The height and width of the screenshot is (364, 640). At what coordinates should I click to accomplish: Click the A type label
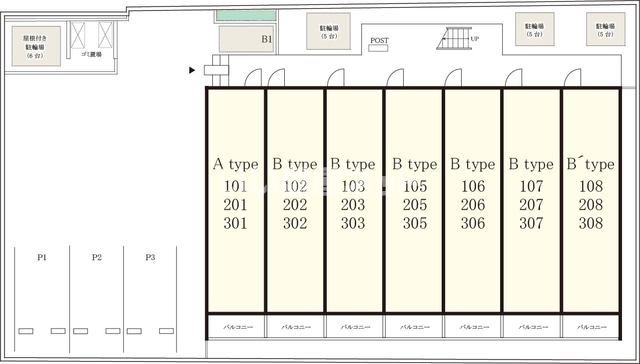pos(236,164)
